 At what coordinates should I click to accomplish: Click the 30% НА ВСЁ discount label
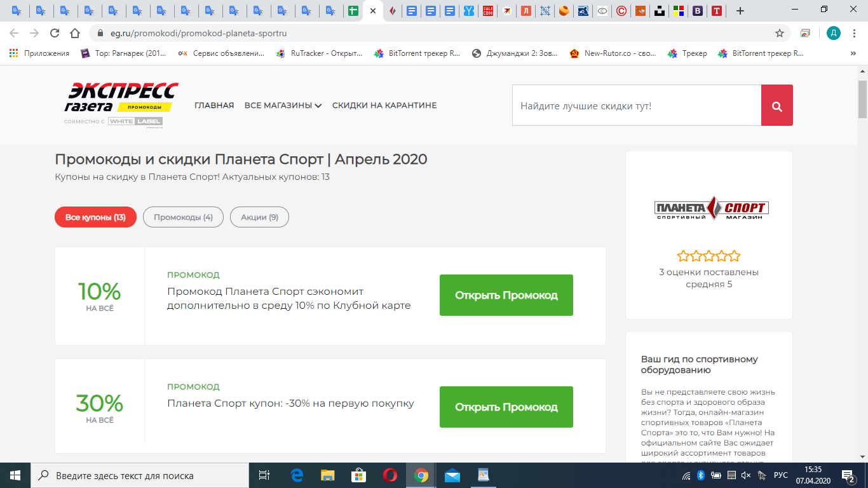click(100, 409)
